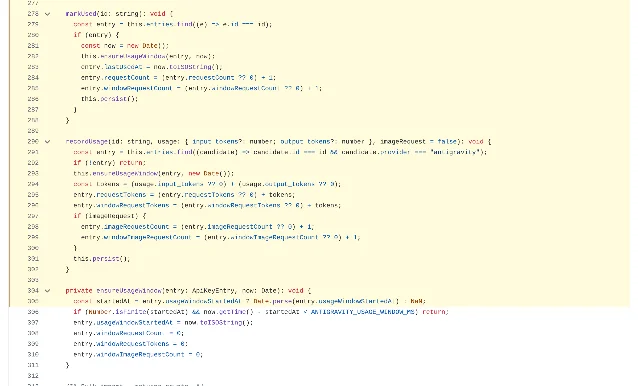Click line number 278
This screenshot has height=386, width=638.
(33, 14)
